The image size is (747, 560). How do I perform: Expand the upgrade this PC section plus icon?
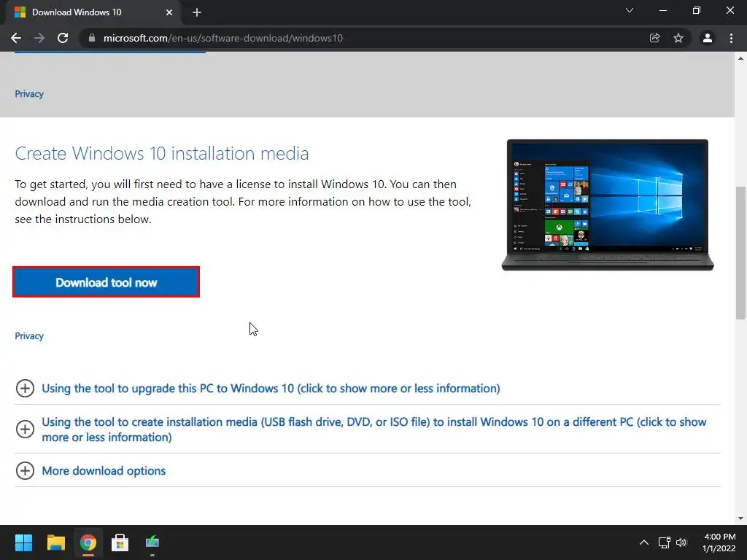25,388
